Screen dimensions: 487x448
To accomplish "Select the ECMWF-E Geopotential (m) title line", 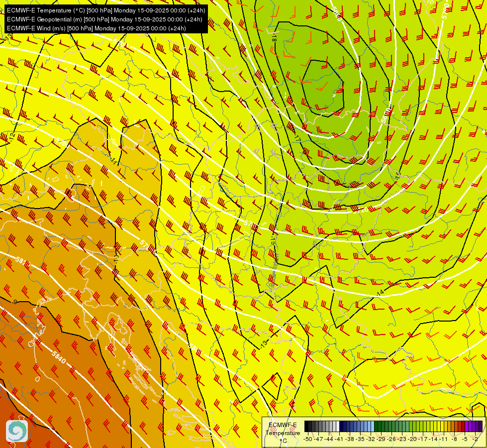I will click(x=104, y=19).
